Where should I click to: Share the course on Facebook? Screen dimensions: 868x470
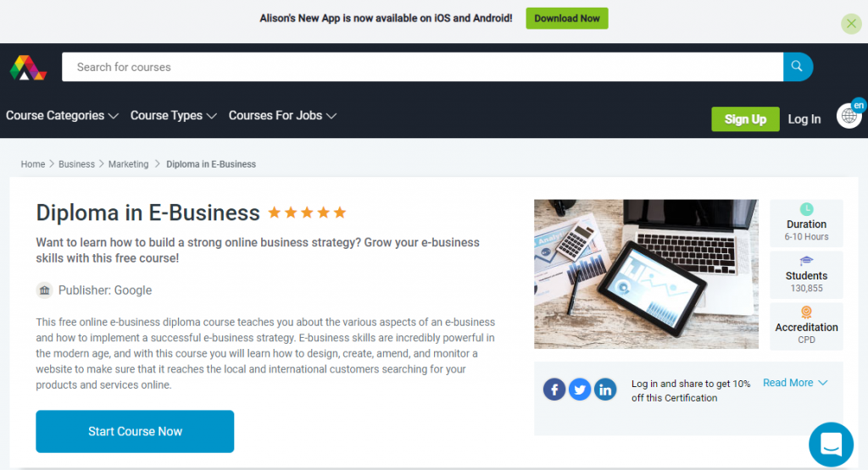[x=554, y=390]
